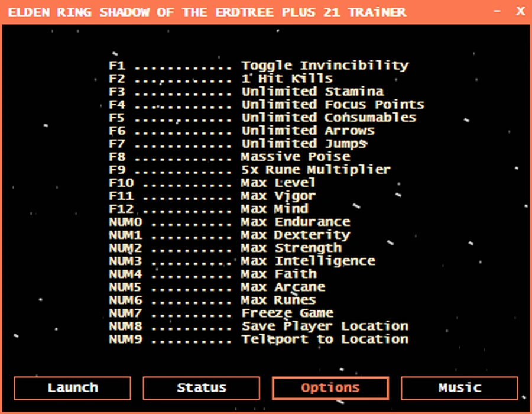This screenshot has height=414, width=532.
Task: Select the Max Vigor line
Action: point(212,196)
